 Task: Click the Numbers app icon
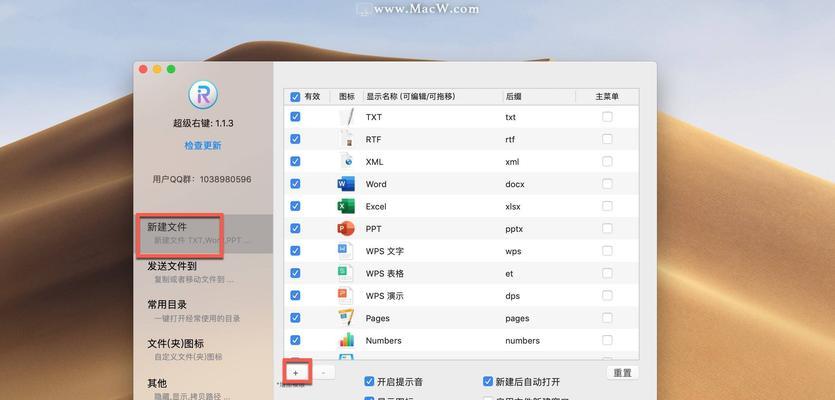coord(346,340)
